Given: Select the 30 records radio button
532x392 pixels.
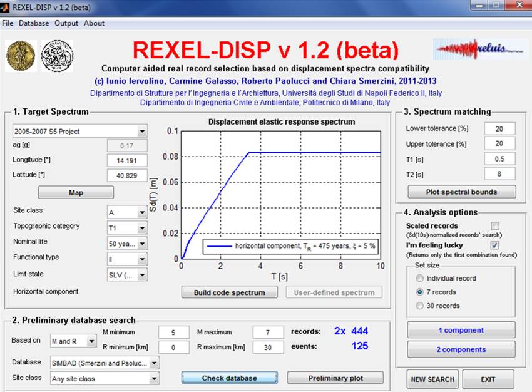Looking at the screenshot, I should (x=420, y=306).
